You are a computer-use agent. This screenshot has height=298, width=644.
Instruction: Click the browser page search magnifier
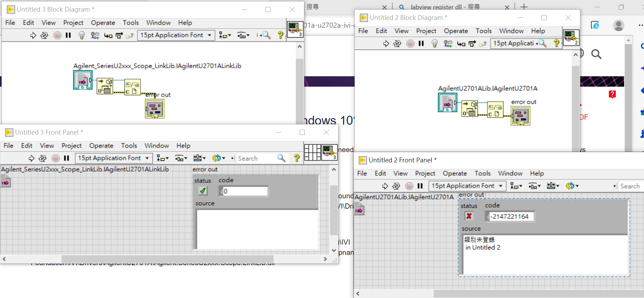click(x=596, y=54)
